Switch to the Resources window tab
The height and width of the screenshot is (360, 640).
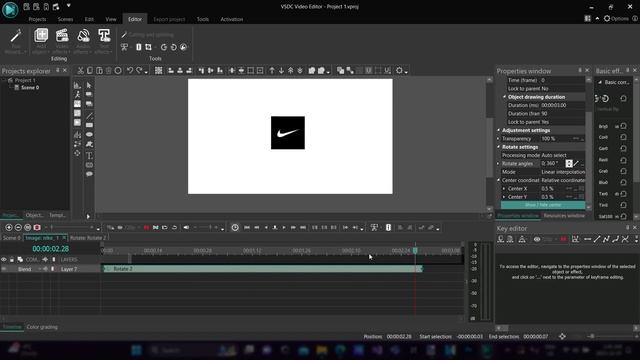pyautogui.click(x=564, y=216)
